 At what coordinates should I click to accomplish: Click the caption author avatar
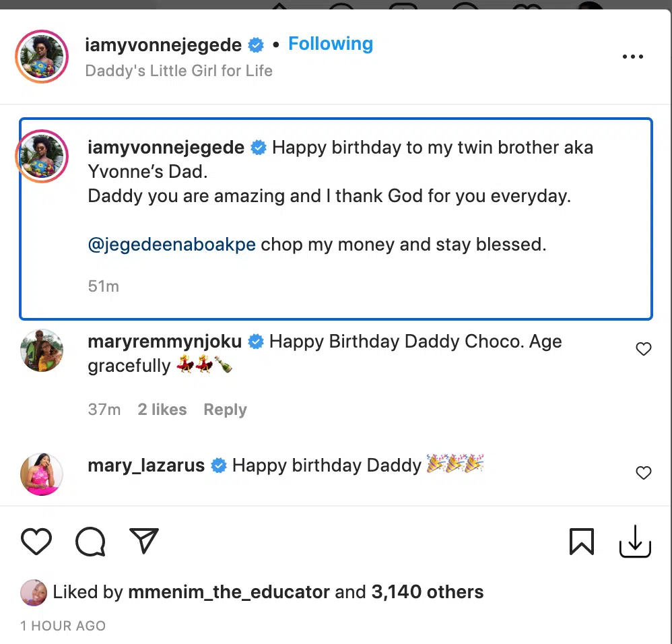pos(42,157)
